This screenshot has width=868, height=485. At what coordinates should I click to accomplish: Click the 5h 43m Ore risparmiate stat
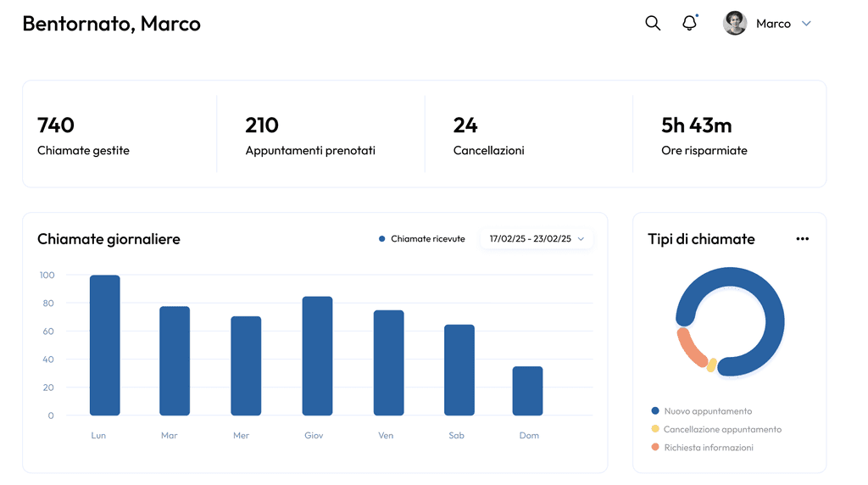coord(704,136)
